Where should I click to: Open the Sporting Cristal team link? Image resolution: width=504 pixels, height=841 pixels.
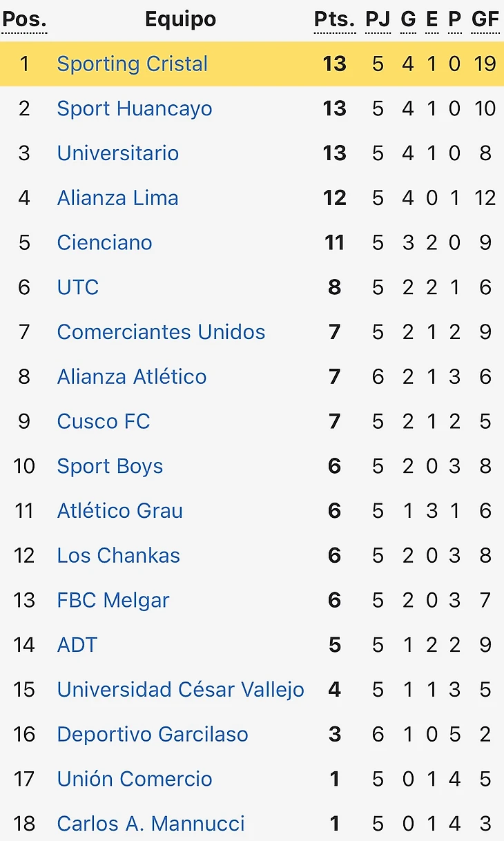pyautogui.click(x=132, y=64)
